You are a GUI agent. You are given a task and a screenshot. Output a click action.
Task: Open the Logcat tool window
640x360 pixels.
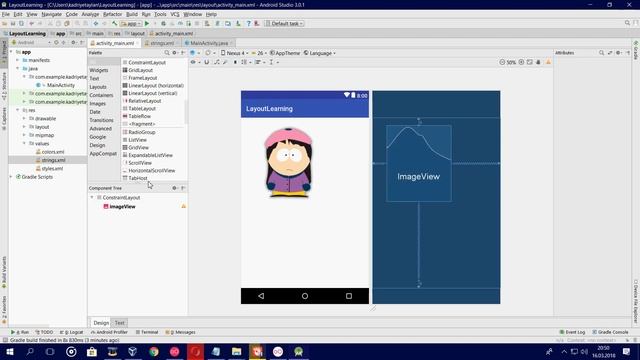[71, 332]
